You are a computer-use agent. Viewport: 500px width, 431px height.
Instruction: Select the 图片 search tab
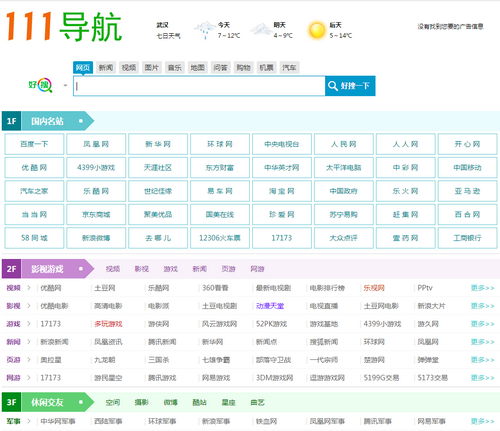pos(152,68)
